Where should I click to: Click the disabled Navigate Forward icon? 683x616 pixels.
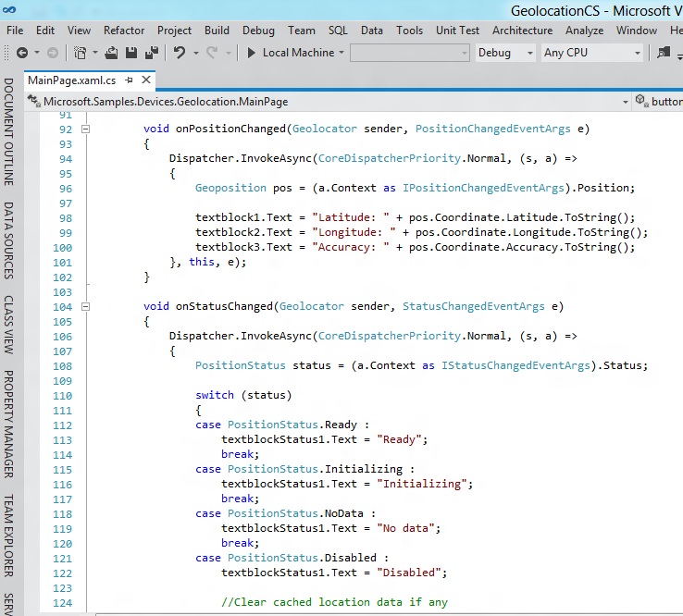coord(52,53)
